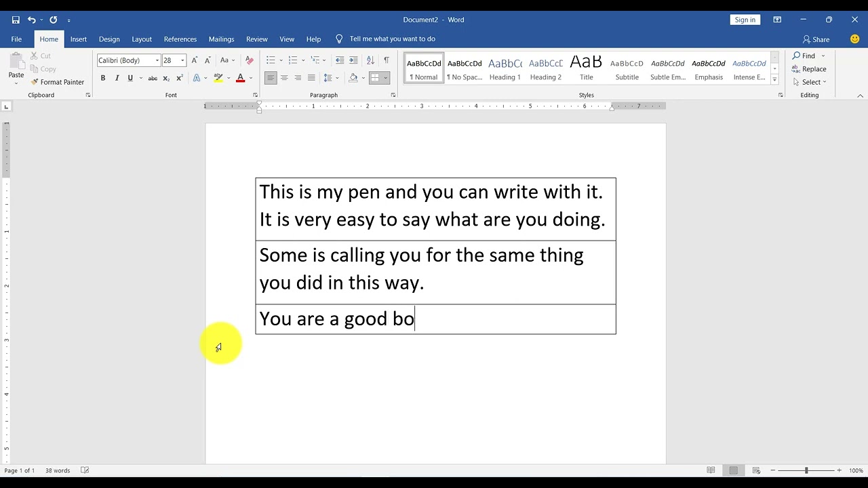Image resolution: width=868 pixels, height=488 pixels.
Task: Open the Borders dropdown arrow
Action: pos(385,78)
